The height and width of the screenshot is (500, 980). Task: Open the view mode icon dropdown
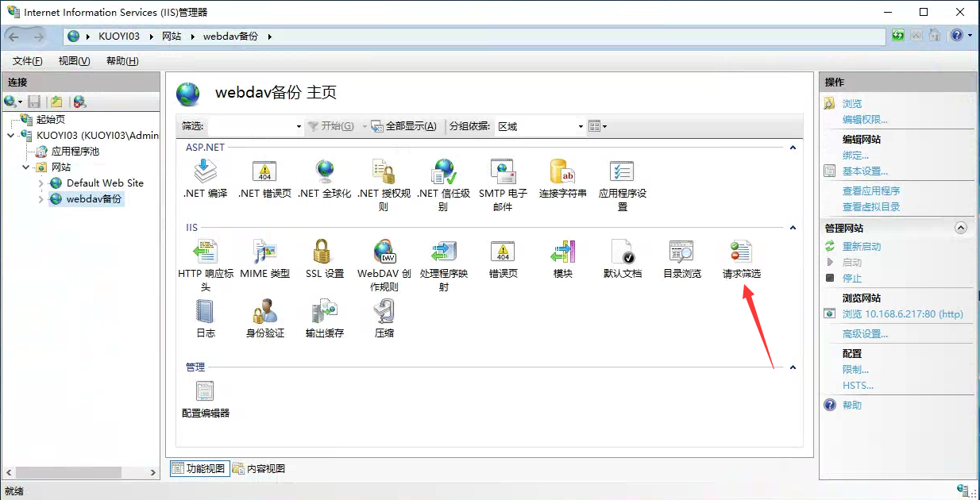point(597,126)
